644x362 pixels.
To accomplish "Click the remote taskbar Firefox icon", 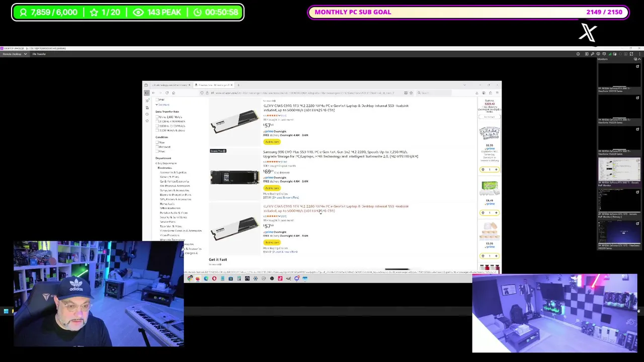I will (198, 278).
